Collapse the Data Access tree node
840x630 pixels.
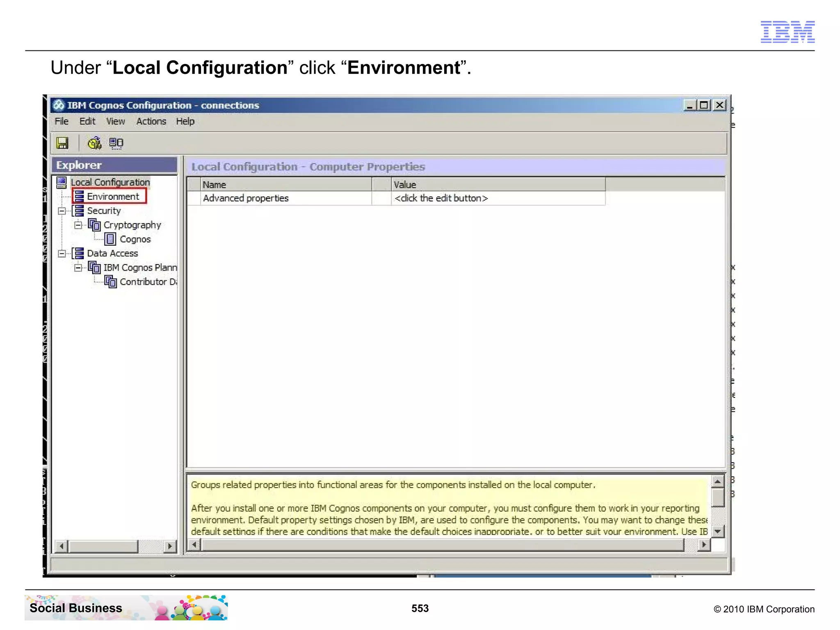point(62,253)
